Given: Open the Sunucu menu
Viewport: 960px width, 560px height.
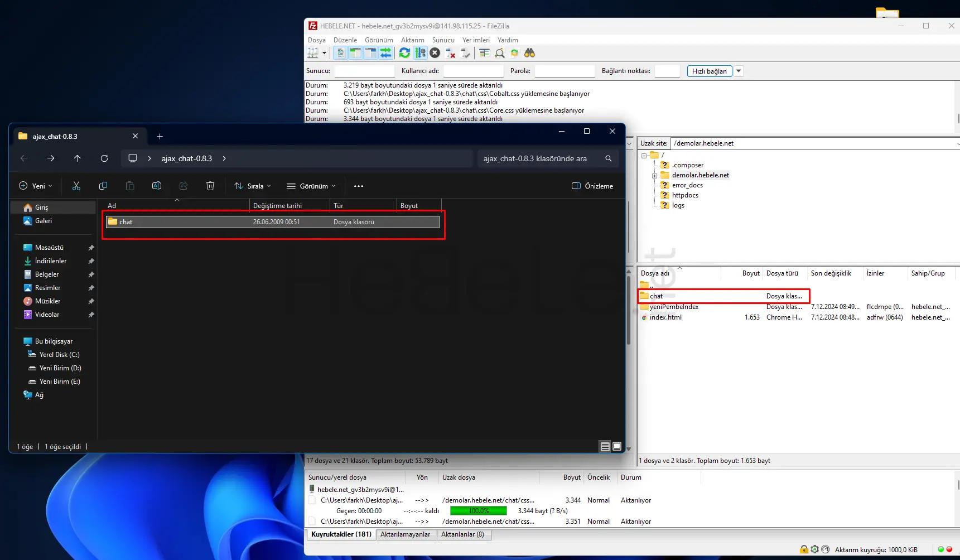Looking at the screenshot, I should point(443,40).
